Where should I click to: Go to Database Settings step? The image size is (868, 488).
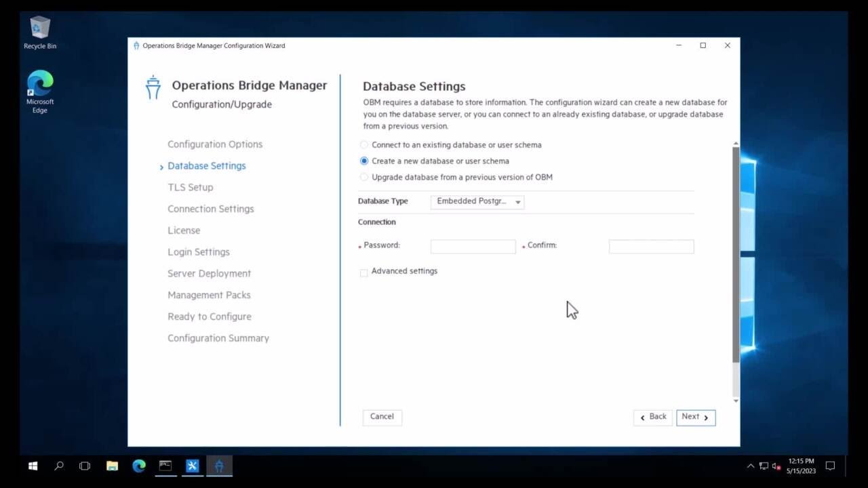(x=207, y=166)
